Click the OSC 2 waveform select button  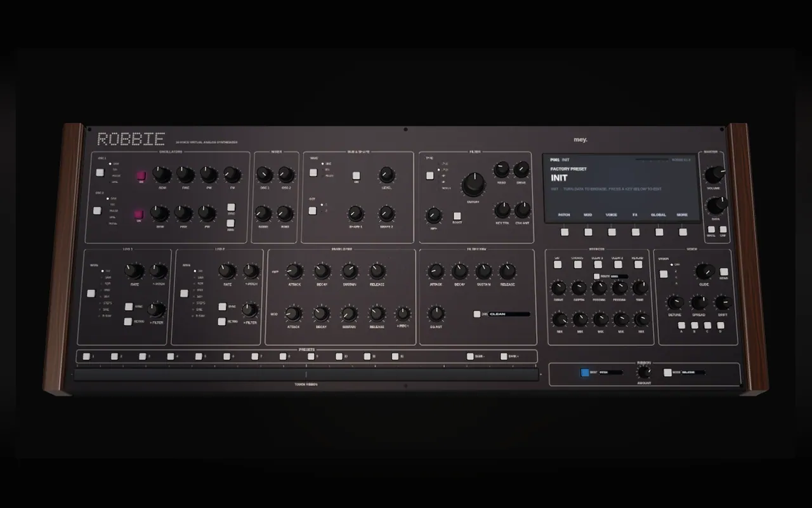[x=97, y=210]
